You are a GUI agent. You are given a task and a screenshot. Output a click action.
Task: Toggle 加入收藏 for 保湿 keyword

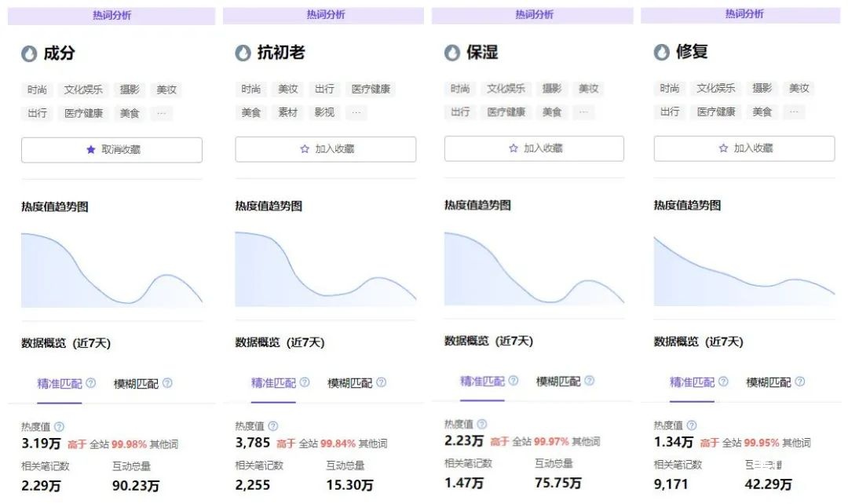coord(534,148)
